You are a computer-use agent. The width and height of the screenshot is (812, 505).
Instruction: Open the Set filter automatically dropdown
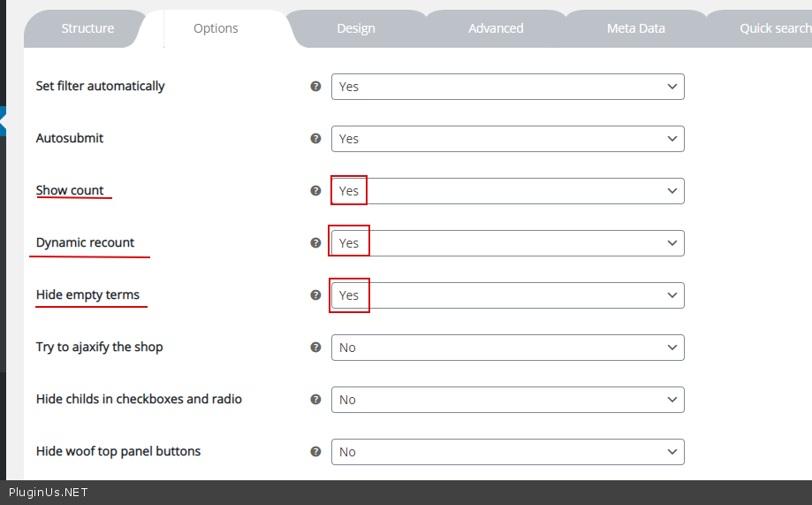[x=507, y=87]
